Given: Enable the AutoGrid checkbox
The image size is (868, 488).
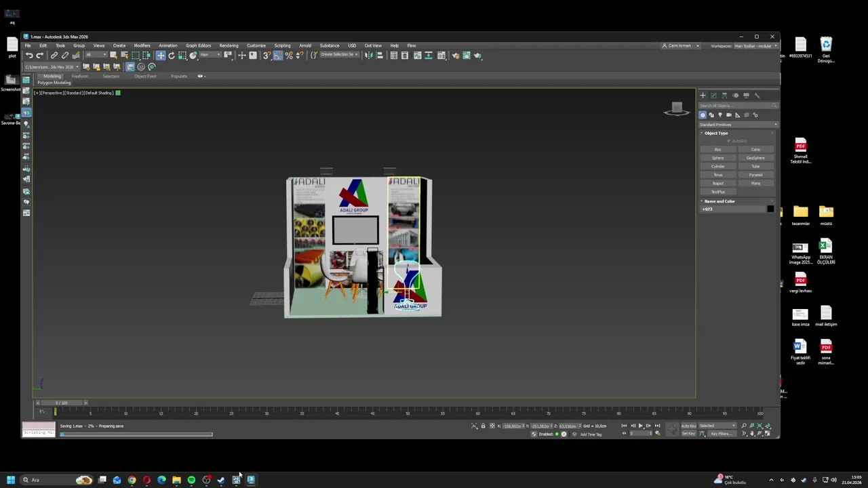Looking at the screenshot, I should point(729,141).
